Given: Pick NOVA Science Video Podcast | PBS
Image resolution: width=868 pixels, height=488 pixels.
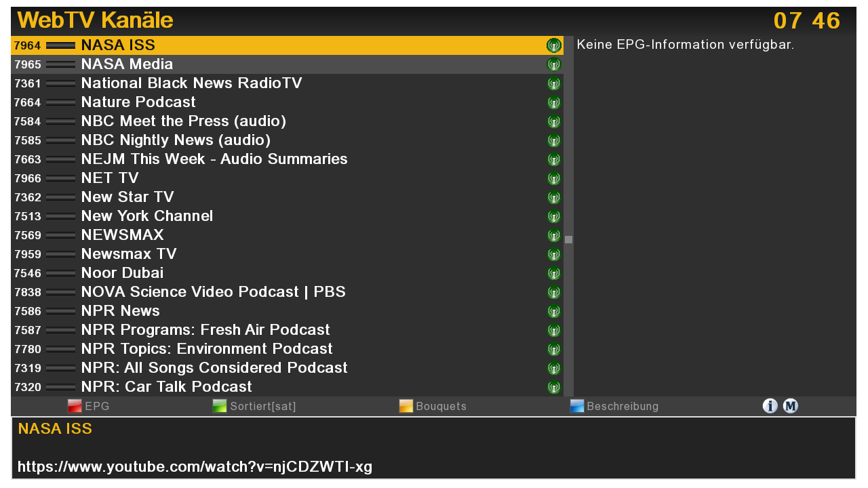Looking at the screenshot, I should click(x=213, y=292).
